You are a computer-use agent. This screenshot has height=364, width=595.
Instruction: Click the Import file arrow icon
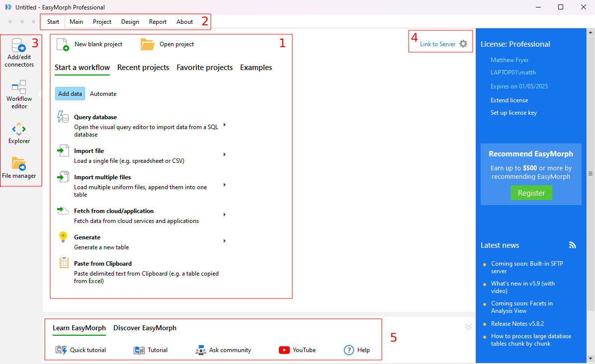point(63,150)
